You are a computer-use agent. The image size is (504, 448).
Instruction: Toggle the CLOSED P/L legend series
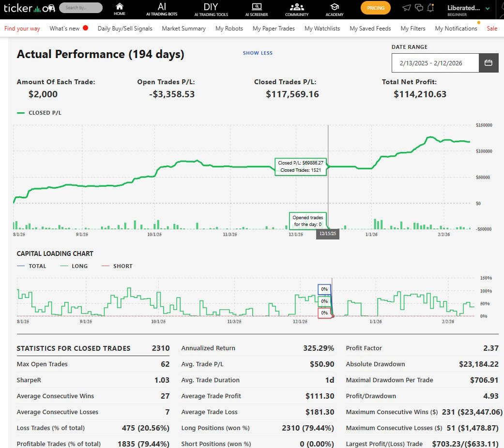39,113
